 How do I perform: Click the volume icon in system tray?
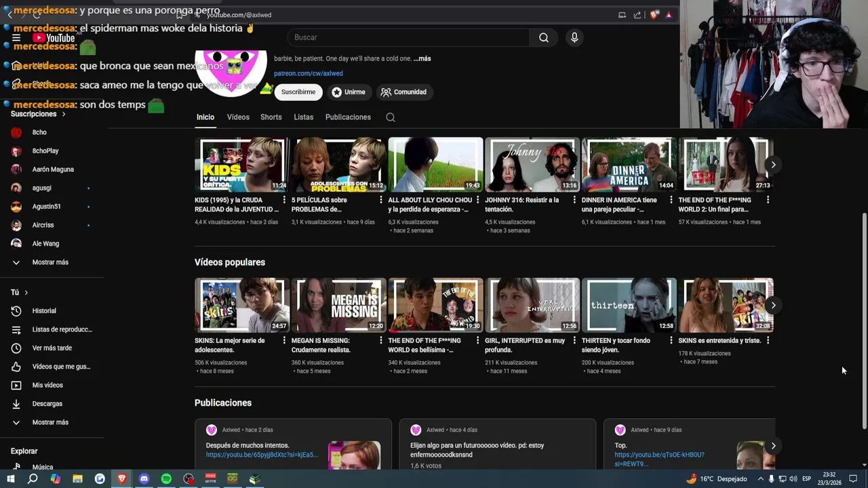tap(794, 479)
